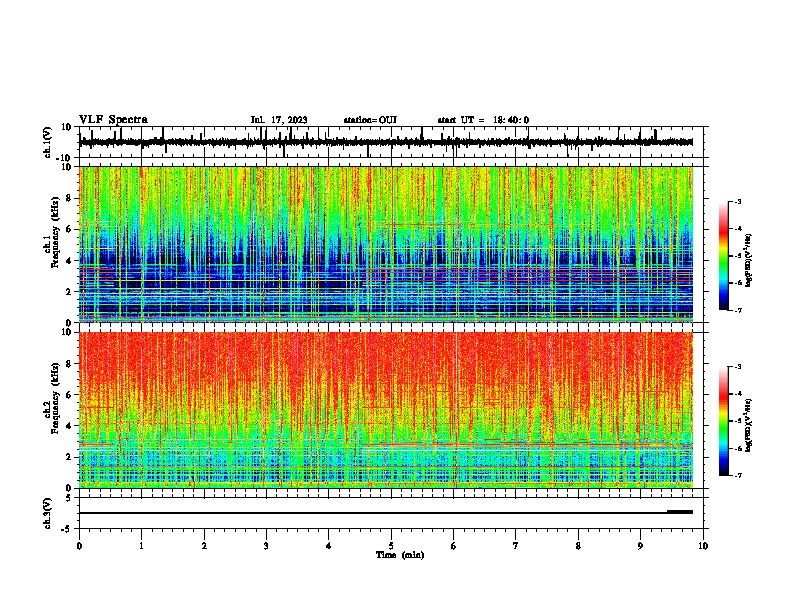Screen dimensions: 792x612
Task: Click inside the ch.1 voltage waveform panel
Action: 391,142
